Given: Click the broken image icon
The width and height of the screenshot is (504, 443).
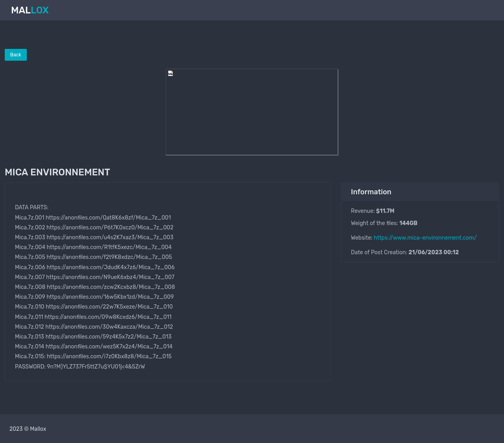Looking at the screenshot, I should coord(170,73).
